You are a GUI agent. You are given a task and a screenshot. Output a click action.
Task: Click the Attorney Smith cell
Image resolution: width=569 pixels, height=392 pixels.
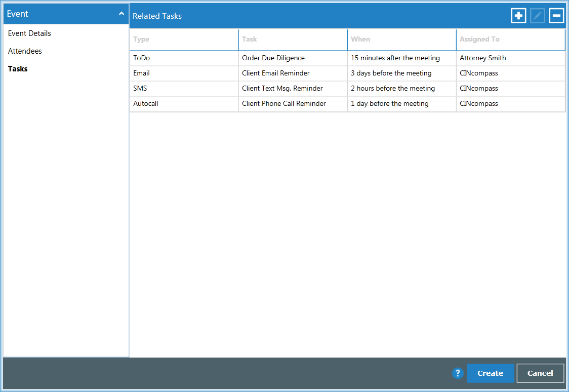pos(482,58)
